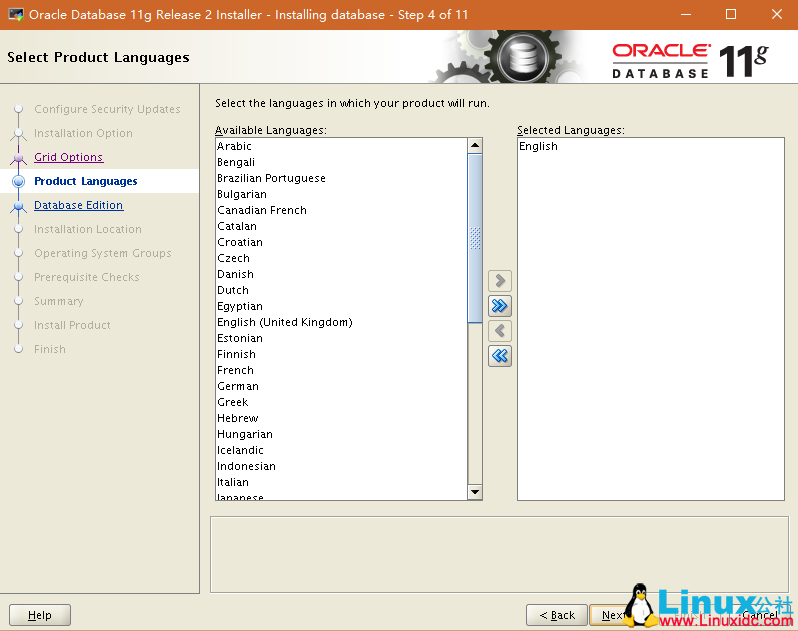Click the scroll up arrow of language list
Screen dimensions: 798x631
tap(475, 146)
